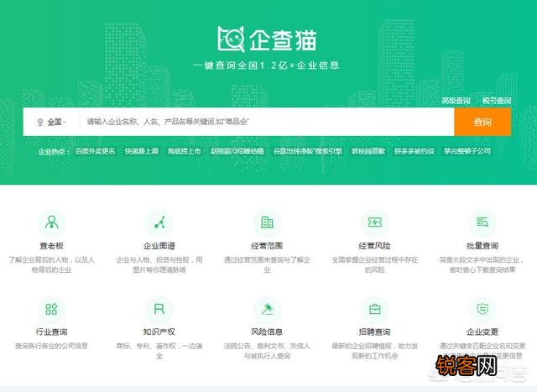Click description under 知识产权 about 商标、专利
This screenshot has width=537, height=392.
click(x=159, y=351)
